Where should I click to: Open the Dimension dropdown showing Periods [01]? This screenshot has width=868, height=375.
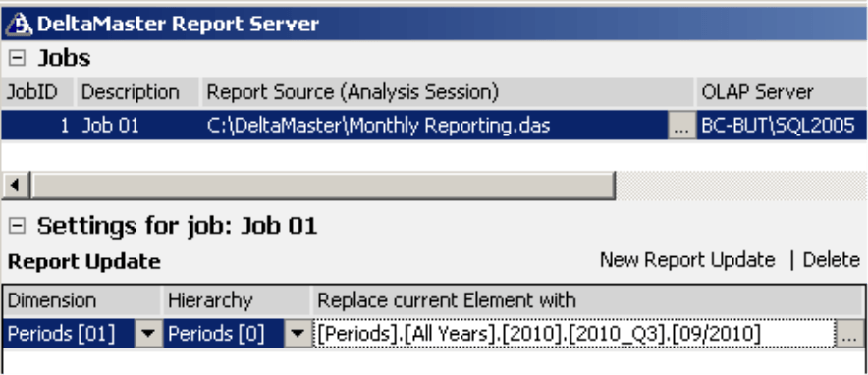[148, 334]
